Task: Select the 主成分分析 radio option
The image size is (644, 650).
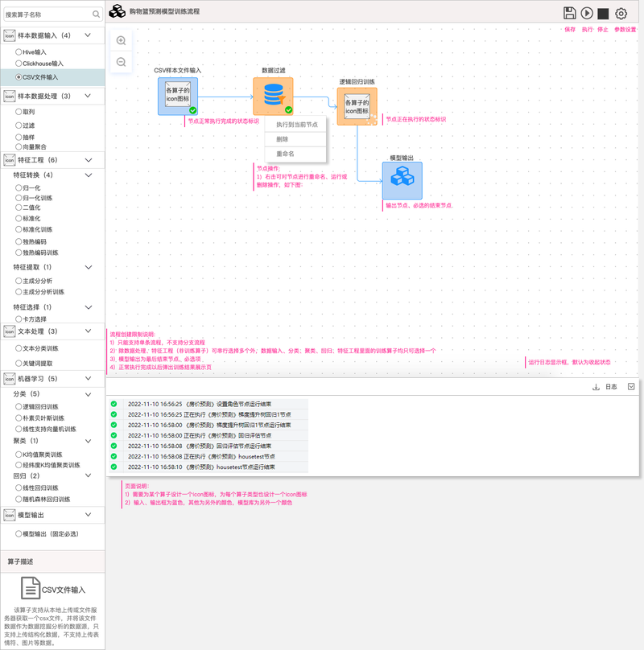Action: click(x=19, y=281)
